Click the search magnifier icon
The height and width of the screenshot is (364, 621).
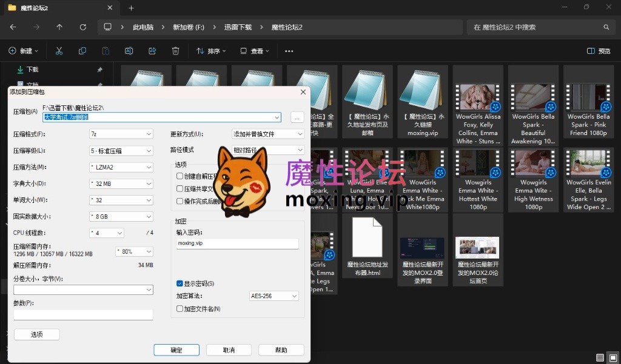click(x=606, y=27)
